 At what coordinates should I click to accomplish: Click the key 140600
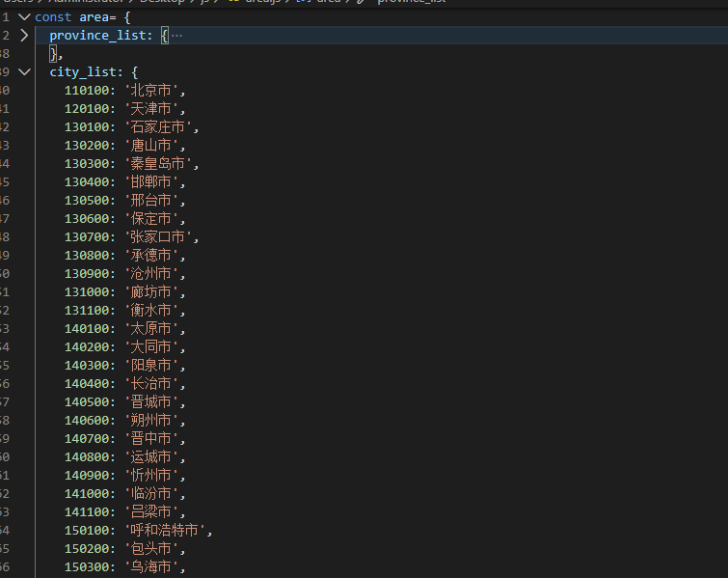point(87,421)
